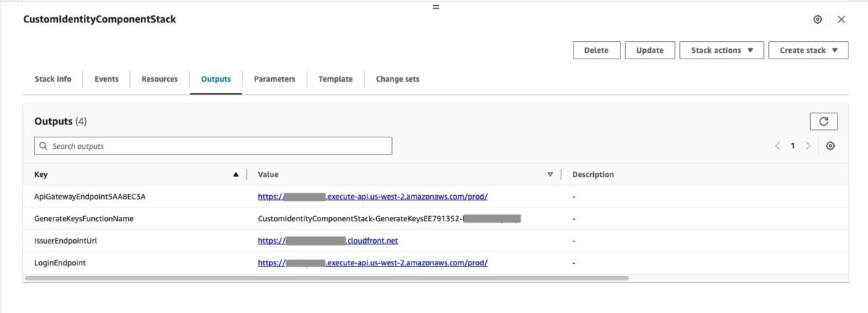The width and height of the screenshot is (868, 313).
Task: Click the stack settings gear icon
Action: [x=817, y=20]
